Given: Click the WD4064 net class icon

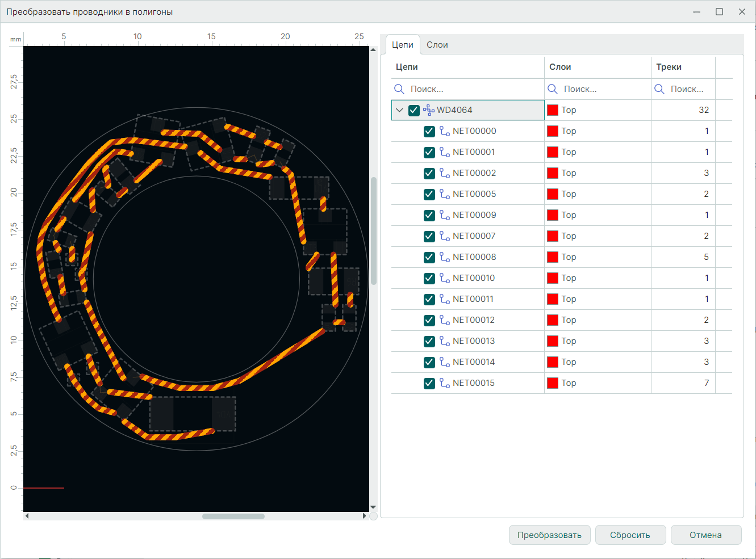Looking at the screenshot, I should click(429, 110).
